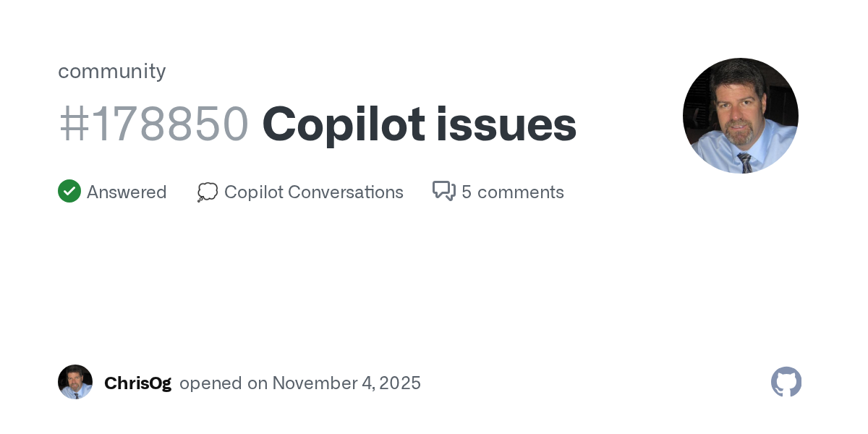Select the "Answered" status text
Image resolution: width=868 pixels, height=434 pixels.
(127, 192)
